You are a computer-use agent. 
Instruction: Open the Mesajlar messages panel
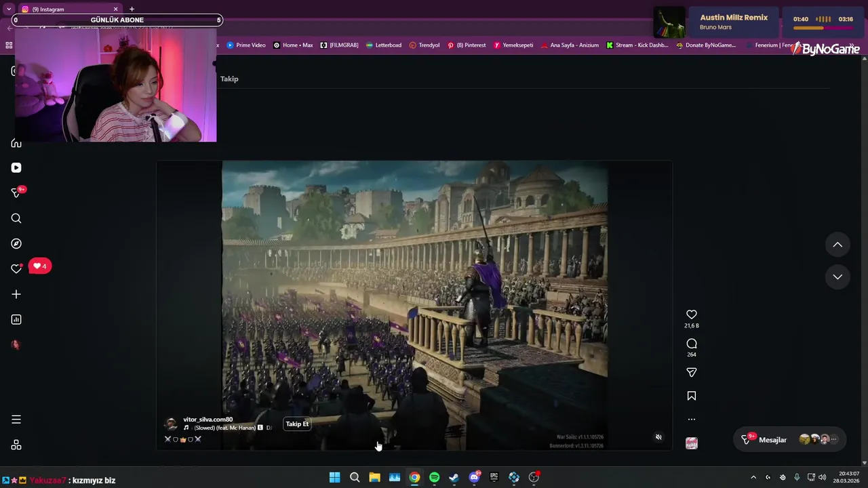click(790, 440)
